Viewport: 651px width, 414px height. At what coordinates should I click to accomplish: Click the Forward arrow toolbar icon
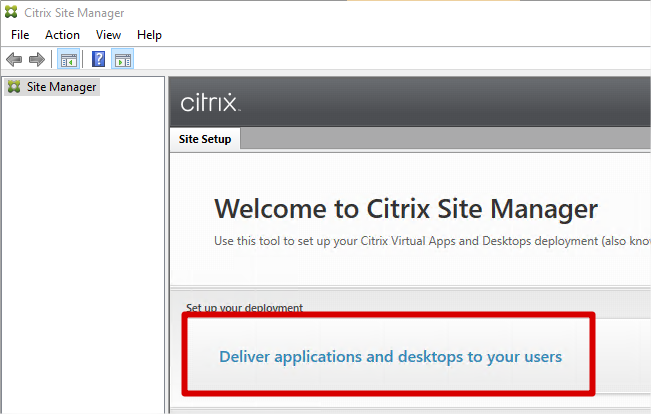point(37,59)
